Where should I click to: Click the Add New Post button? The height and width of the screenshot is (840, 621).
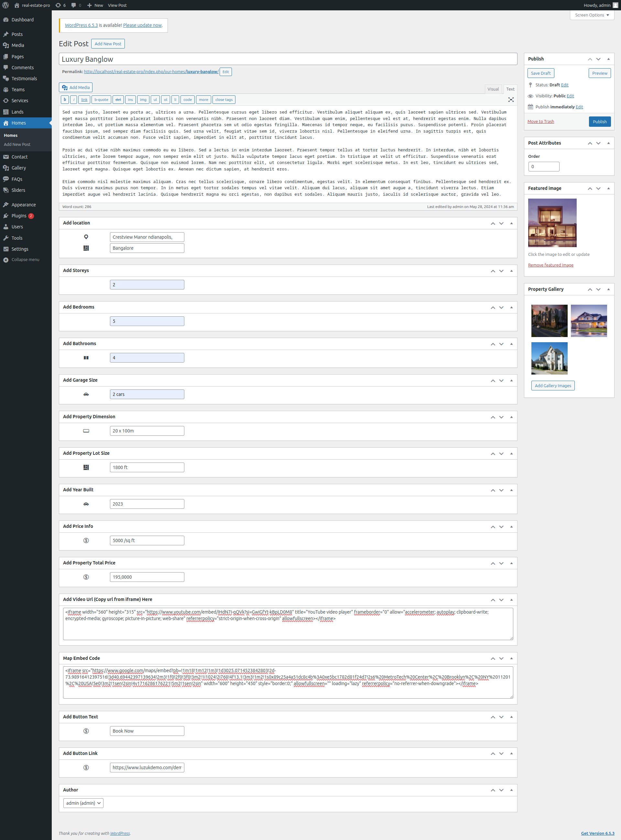point(108,44)
